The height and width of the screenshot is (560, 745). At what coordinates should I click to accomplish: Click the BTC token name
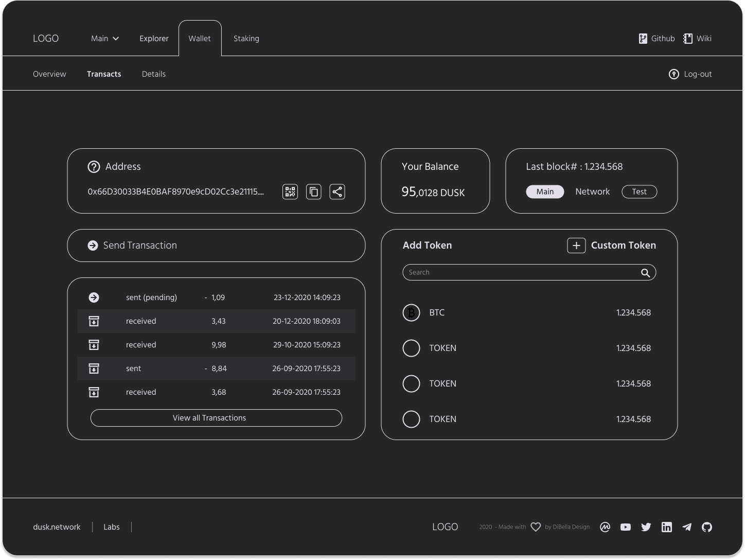click(437, 313)
